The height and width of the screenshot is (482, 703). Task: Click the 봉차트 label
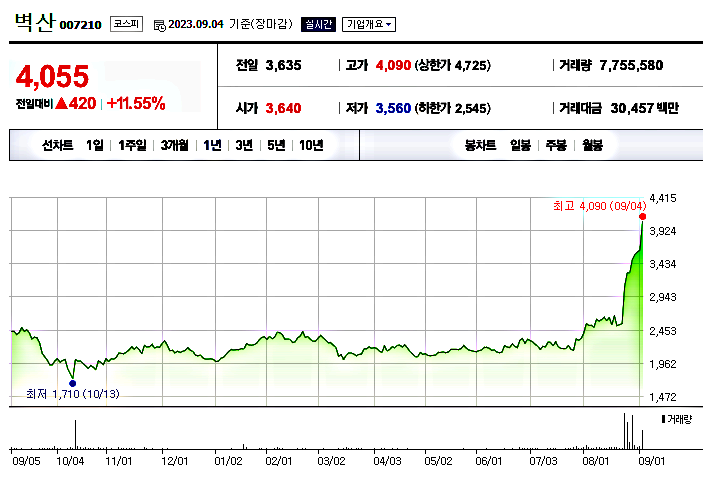480,145
